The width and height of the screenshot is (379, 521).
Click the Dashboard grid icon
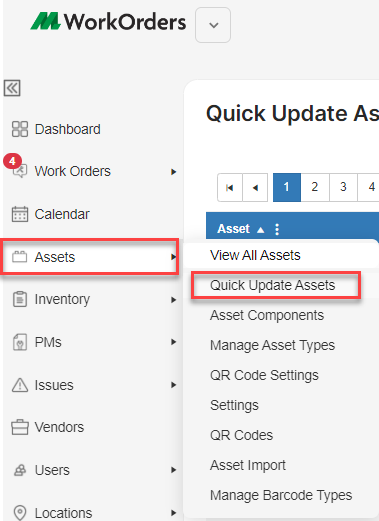(x=20, y=129)
